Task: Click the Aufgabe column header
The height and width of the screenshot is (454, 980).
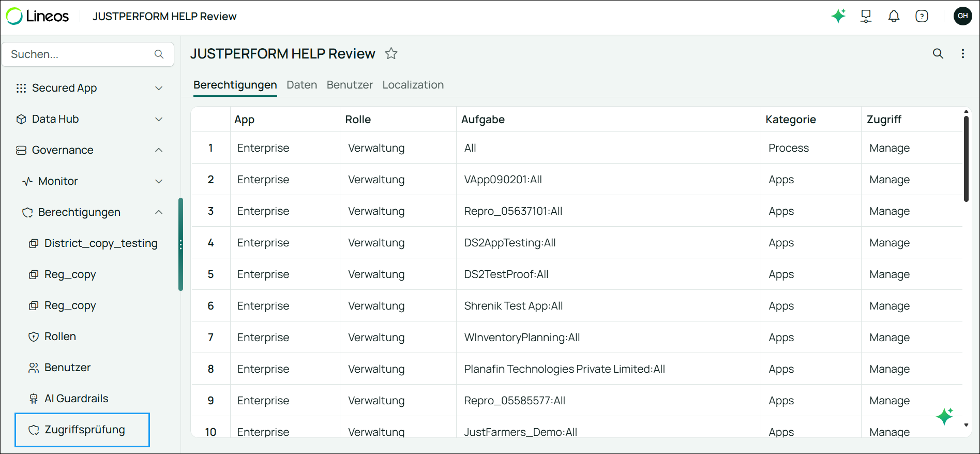Action: point(609,120)
